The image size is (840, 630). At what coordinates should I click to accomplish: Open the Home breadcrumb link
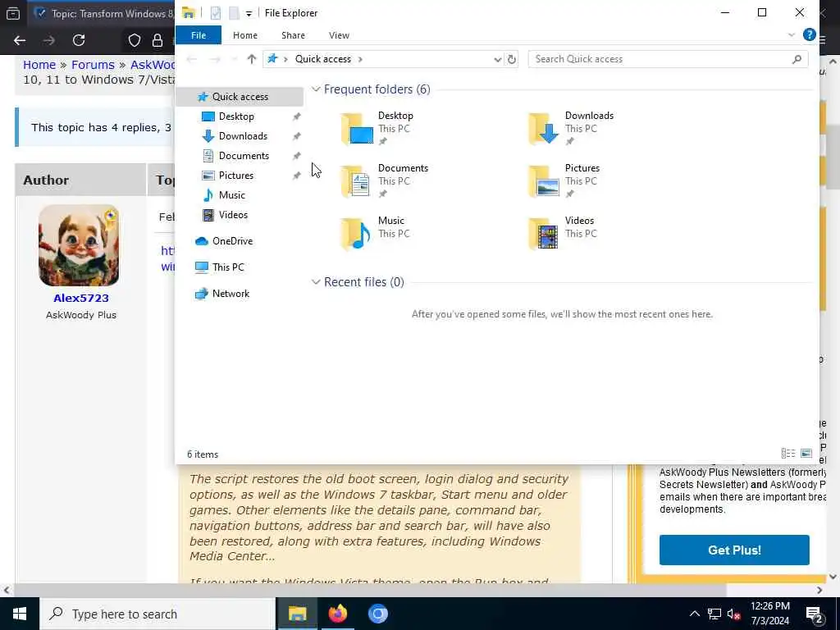click(x=39, y=65)
